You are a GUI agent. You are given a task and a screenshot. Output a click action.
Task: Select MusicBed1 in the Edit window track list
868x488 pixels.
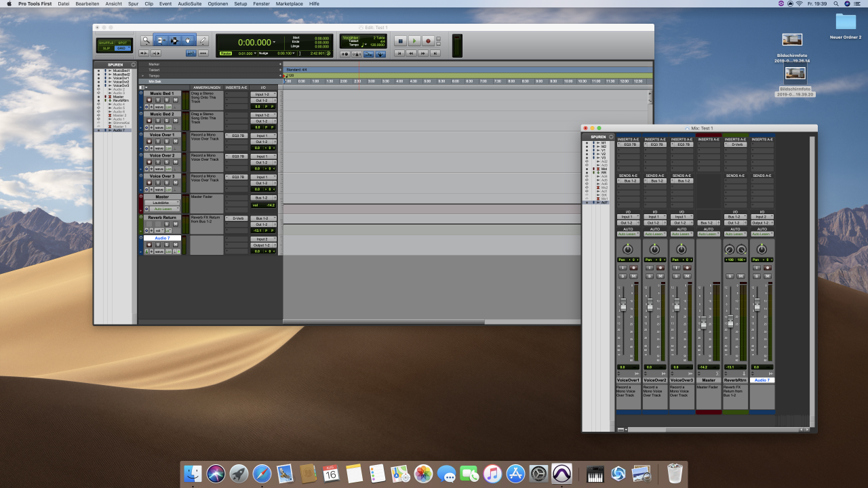click(121, 70)
